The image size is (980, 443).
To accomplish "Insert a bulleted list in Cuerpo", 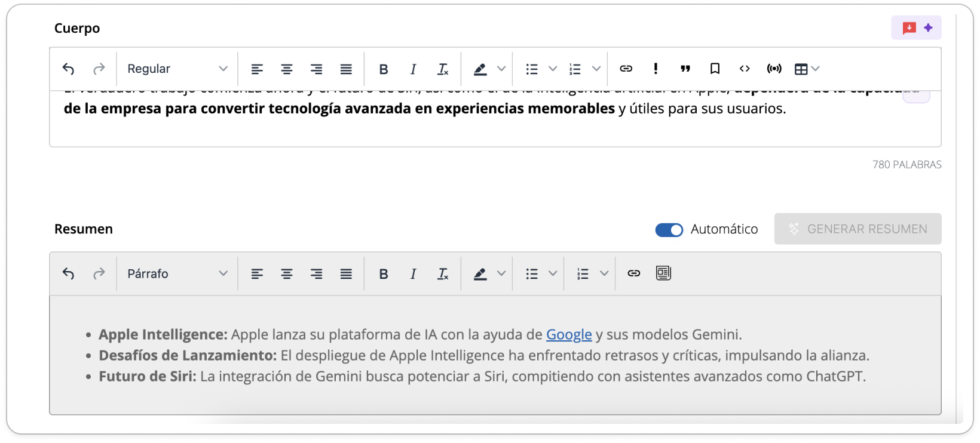I will pyautogui.click(x=532, y=69).
